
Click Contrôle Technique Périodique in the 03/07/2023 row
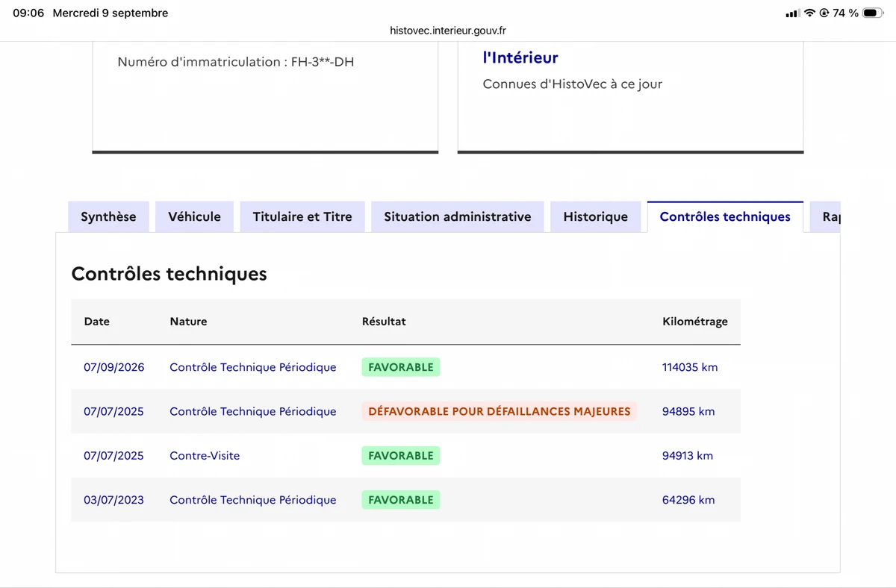click(253, 500)
